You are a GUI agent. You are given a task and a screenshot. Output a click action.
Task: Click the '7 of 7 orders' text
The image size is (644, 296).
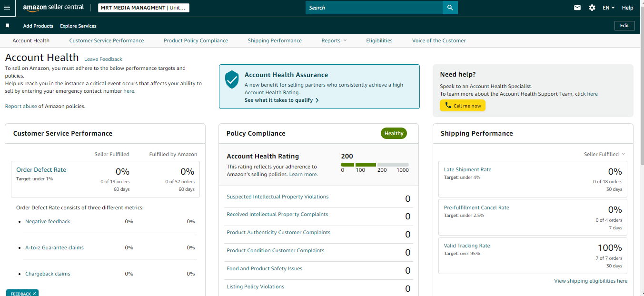click(x=609, y=258)
